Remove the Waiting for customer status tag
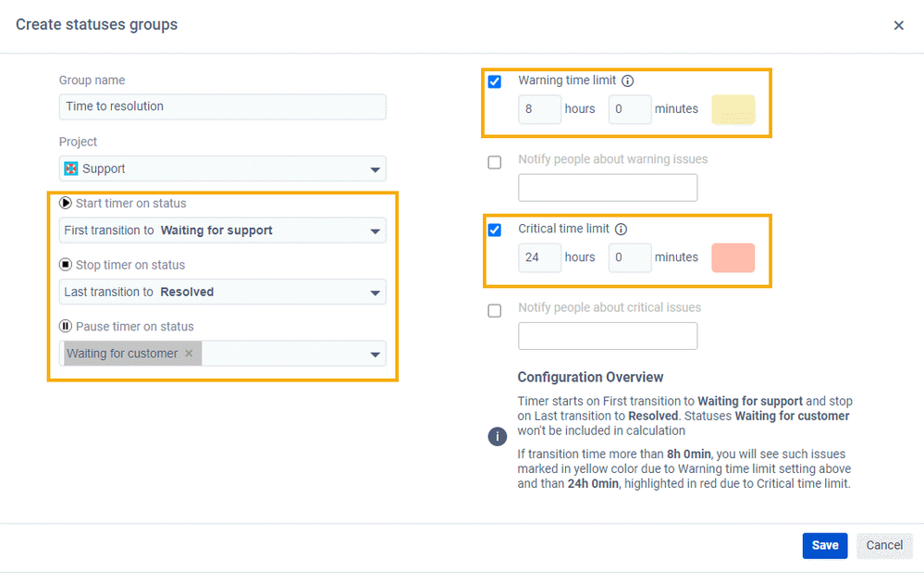 [189, 353]
